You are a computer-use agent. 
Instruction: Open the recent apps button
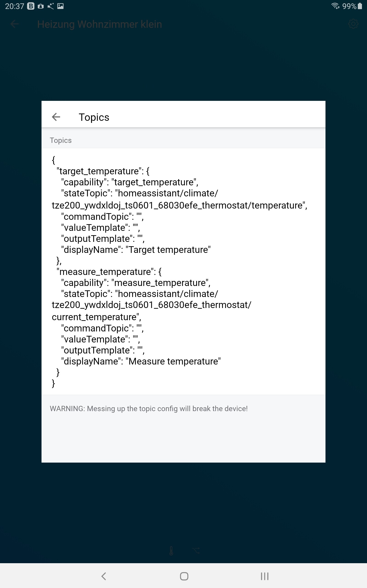(x=264, y=576)
